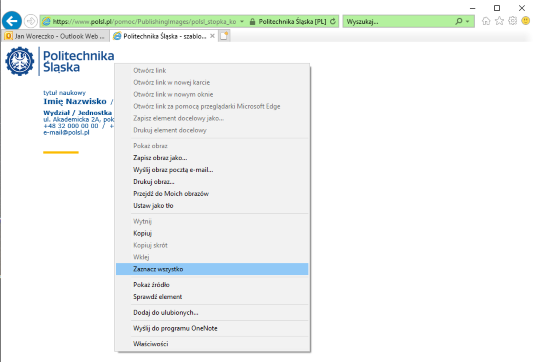Minimize the browser window
535x362 pixels.
click(x=473, y=8)
